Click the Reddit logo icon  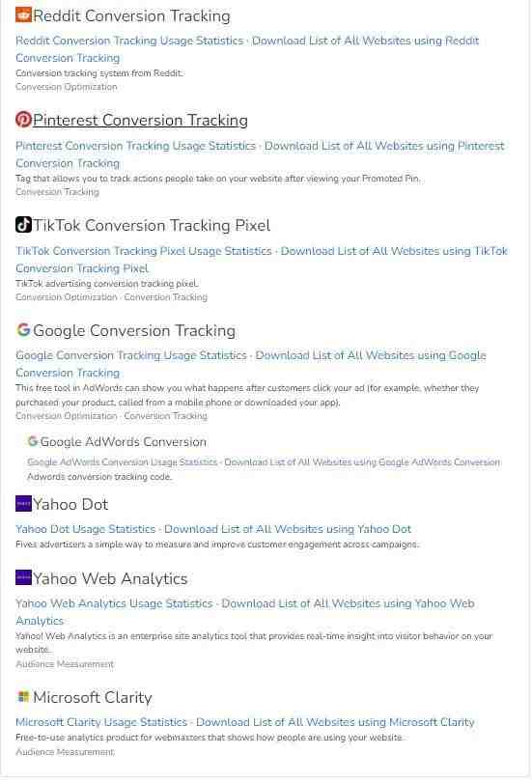(23, 14)
